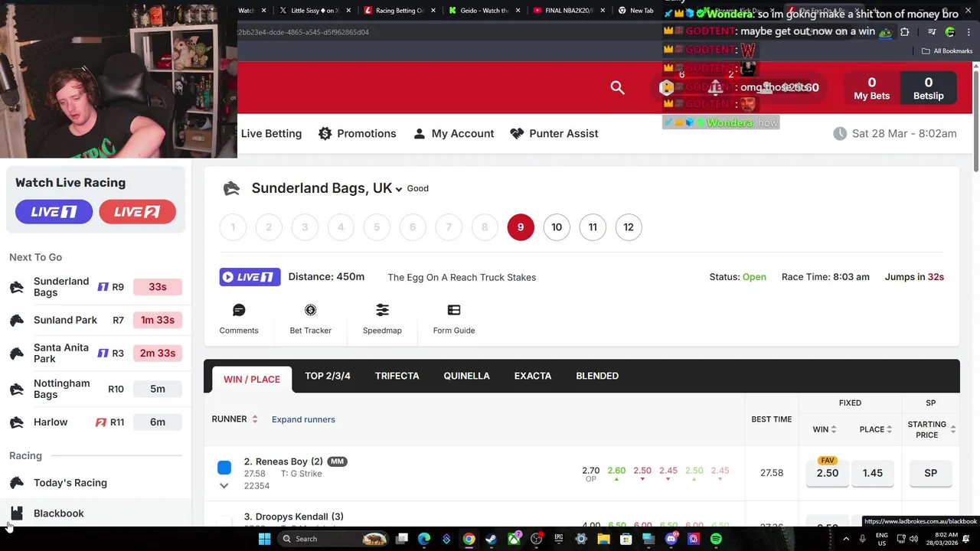Screen dimensions: 980x551
Task: Expand Reneas Boy runner details chevron
Action: pyautogui.click(x=224, y=486)
